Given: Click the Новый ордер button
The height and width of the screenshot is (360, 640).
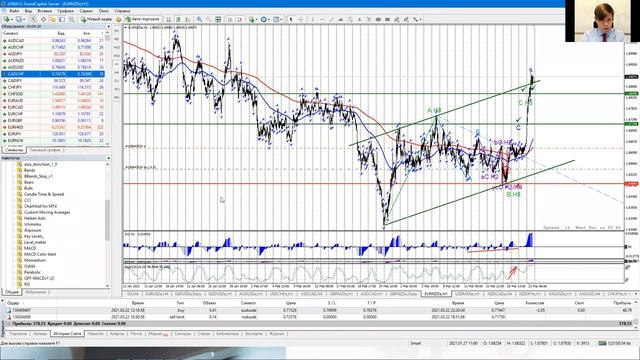Looking at the screenshot, I should point(96,19).
